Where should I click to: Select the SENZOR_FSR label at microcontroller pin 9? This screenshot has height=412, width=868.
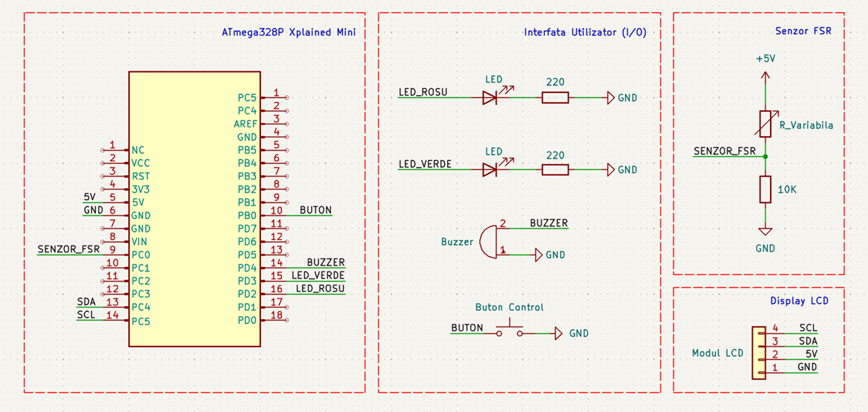click(x=68, y=249)
